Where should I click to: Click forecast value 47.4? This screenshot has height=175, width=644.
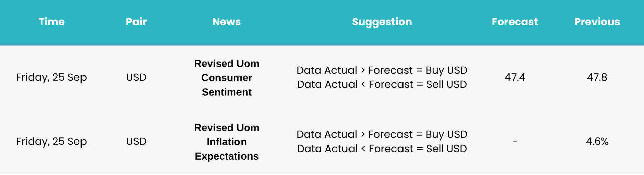coord(515,77)
